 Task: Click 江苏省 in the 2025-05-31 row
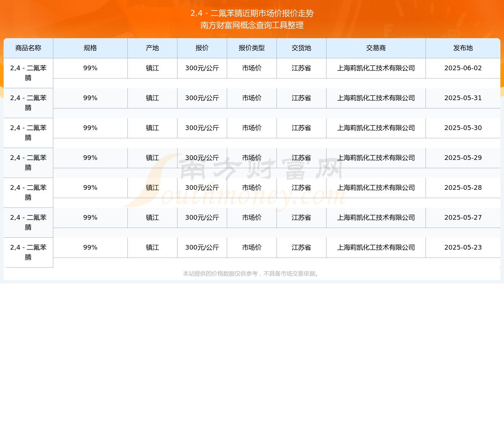301,98
